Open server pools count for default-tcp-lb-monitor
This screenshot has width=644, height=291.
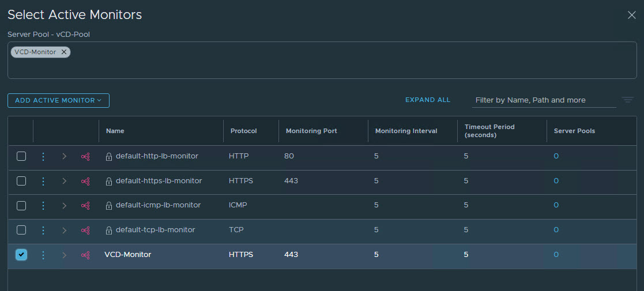click(556, 230)
